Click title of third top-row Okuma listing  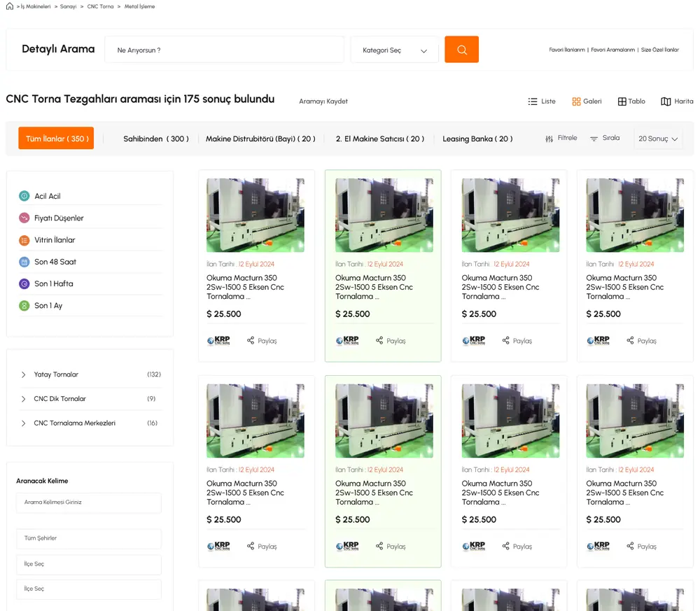click(x=500, y=287)
